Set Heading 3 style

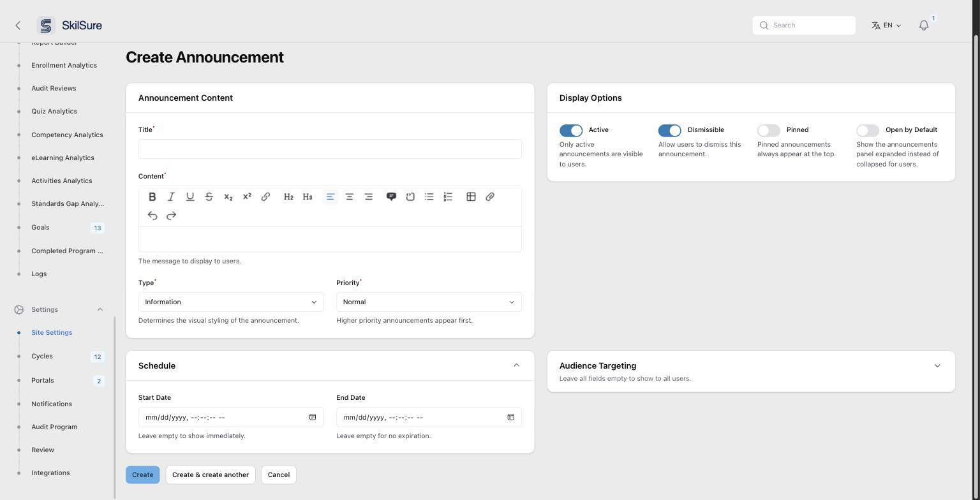click(x=308, y=196)
